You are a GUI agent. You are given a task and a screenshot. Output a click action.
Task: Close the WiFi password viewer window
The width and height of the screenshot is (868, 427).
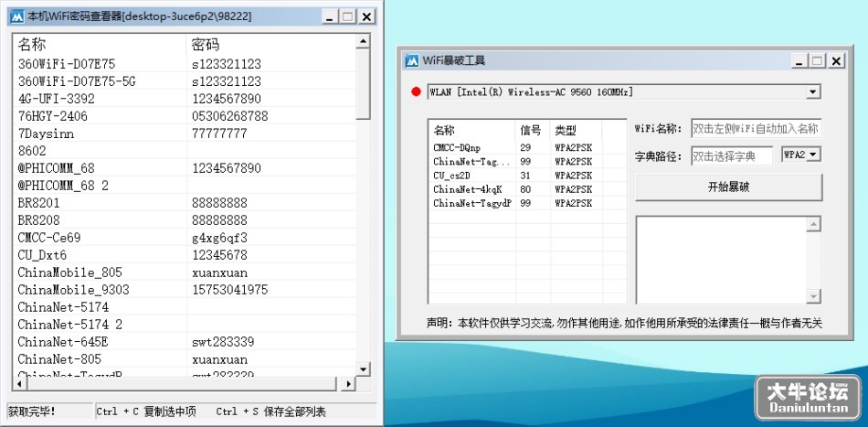366,17
